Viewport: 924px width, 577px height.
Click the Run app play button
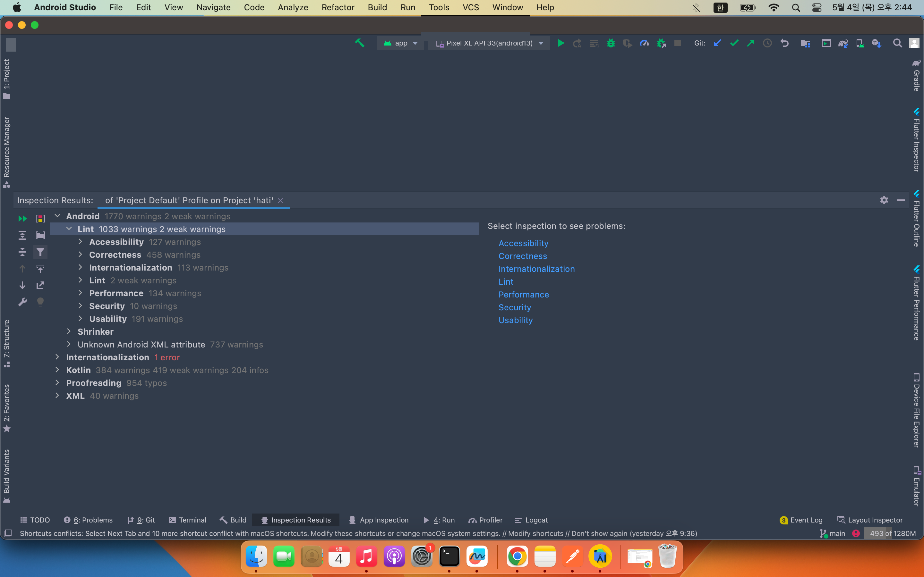560,43
